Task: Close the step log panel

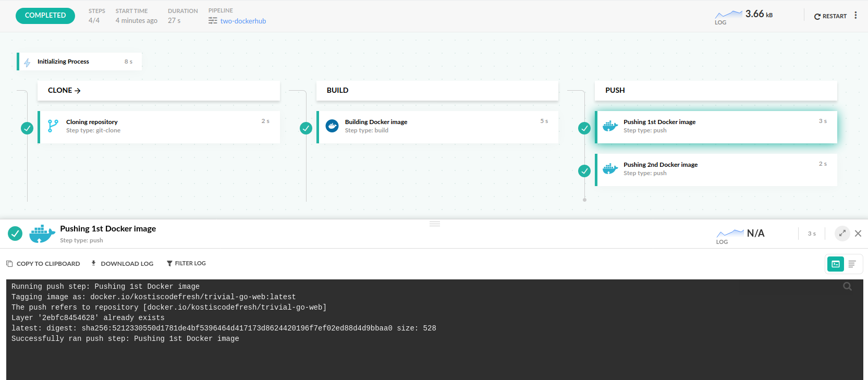Action: click(858, 234)
